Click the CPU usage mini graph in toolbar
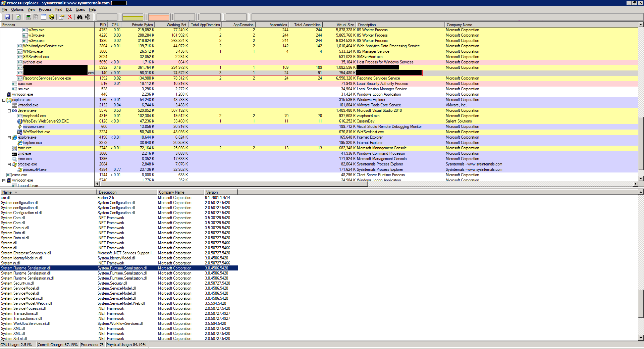The width and height of the screenshot is (644, 349). coord(107,17)
